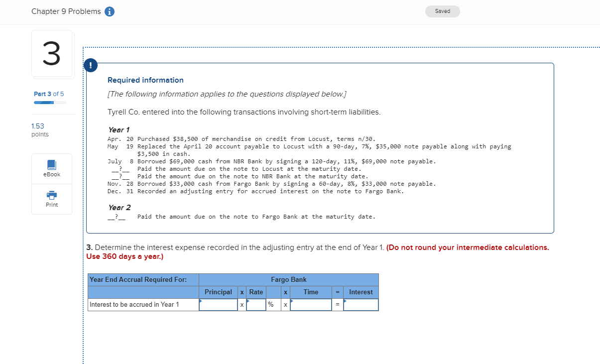This screenshot has width=600, height=364.
Task: Click the Time input cell
Action: click(310, 304)
